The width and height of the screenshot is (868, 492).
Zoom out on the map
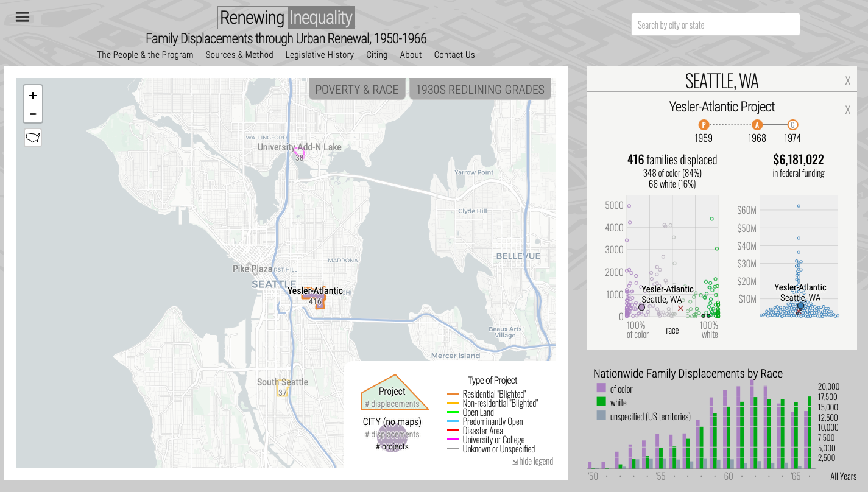(x=33, y=114)
